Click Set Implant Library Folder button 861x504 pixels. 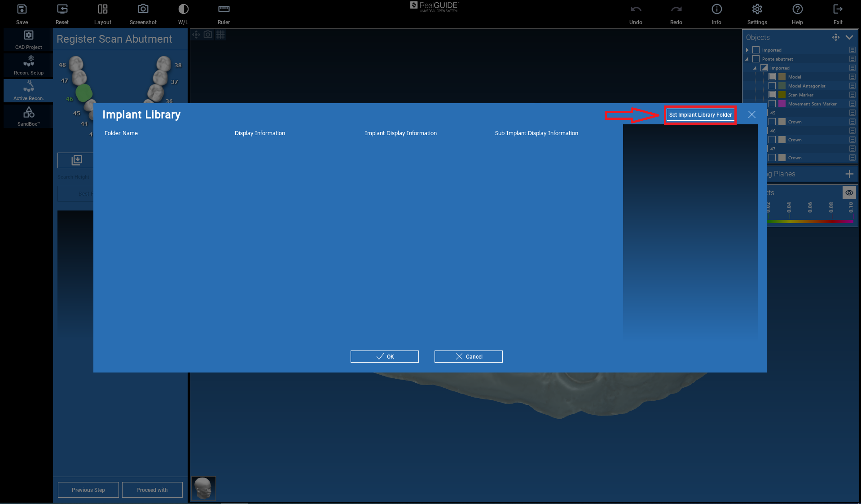[700, 115]
